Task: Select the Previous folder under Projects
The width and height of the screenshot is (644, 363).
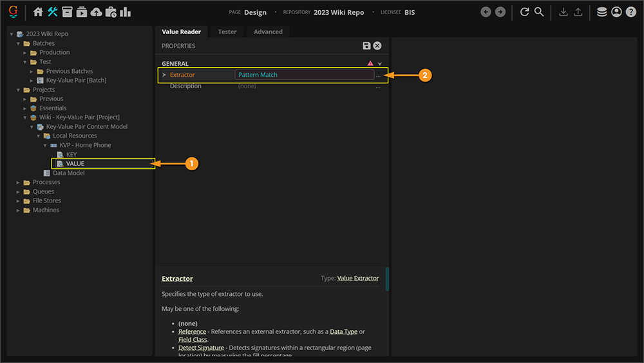Action: 51,99
